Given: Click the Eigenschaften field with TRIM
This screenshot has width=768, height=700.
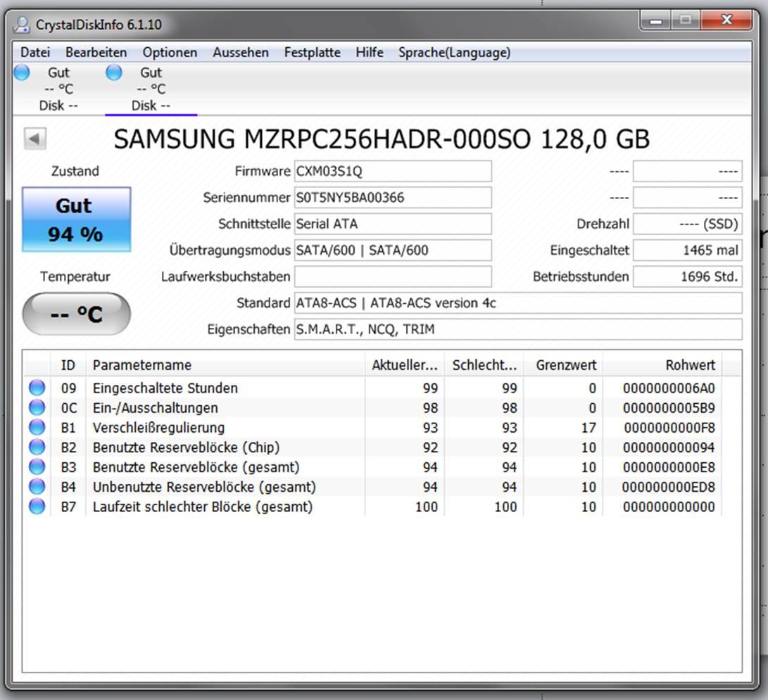Looking at the screenshot, I should tap(518, 329).
